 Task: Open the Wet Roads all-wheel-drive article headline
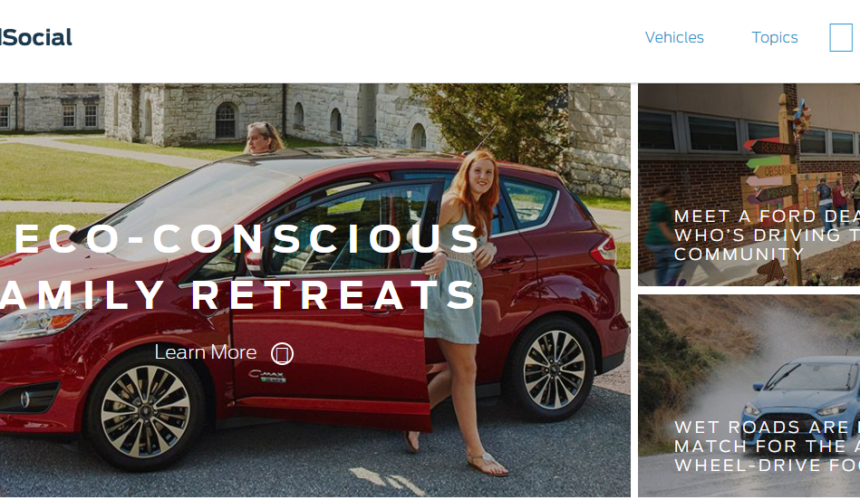click(767, 446)
